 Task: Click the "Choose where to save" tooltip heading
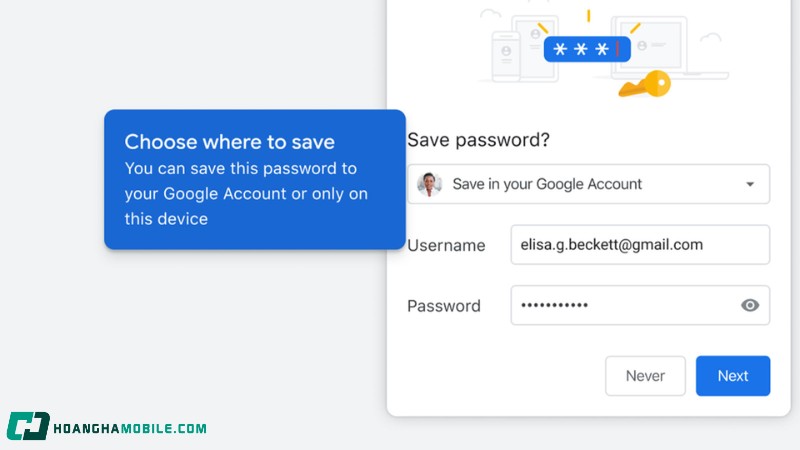point(229,141)
